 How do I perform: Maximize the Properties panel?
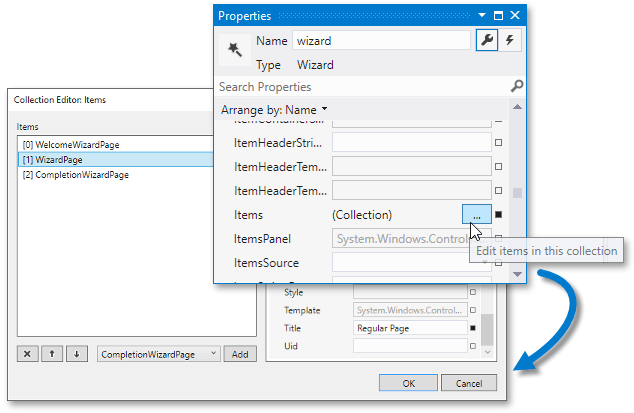499,16
